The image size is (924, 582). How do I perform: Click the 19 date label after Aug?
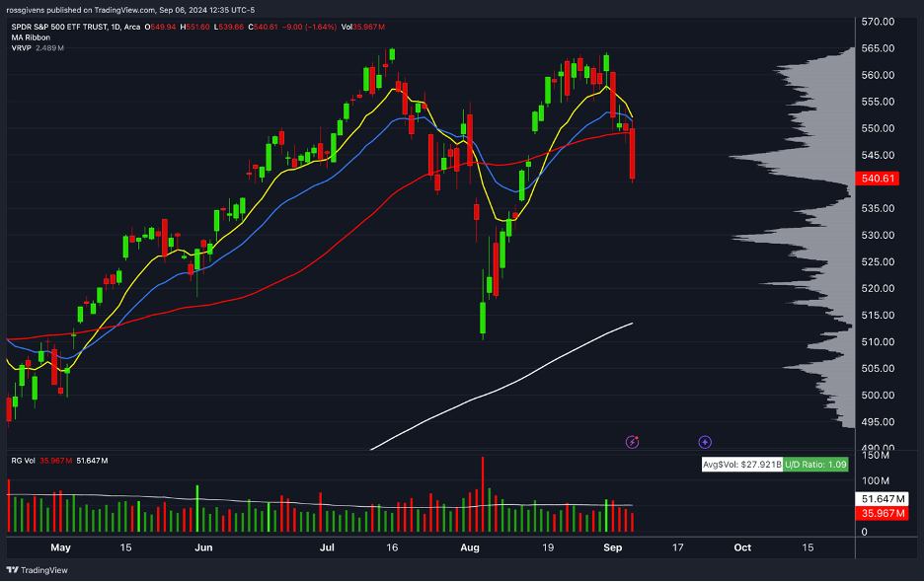click(548, 547)
